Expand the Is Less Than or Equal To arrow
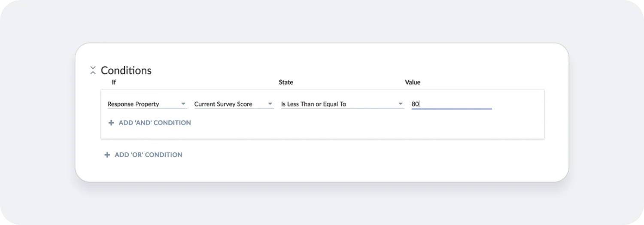The height and width of the screenshot is (225, 644). coord(401,104)
